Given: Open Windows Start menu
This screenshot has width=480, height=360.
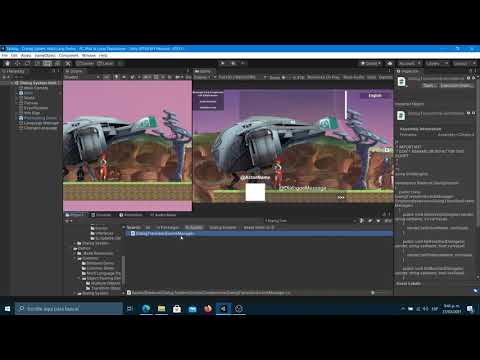Looking at the screenshot, I should (x=7, y=309).
